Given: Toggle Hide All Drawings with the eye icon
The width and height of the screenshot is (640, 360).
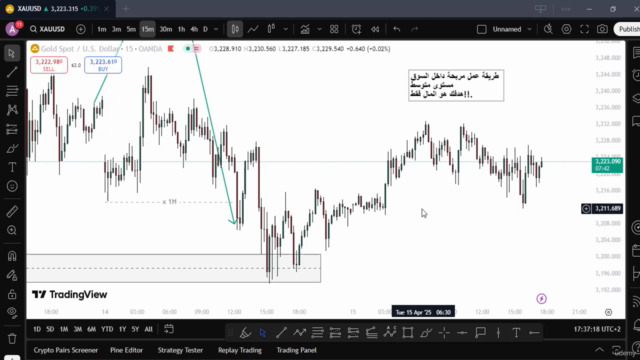Looking at the screenshot, I should pyautogui.click(x=12, y=312).
